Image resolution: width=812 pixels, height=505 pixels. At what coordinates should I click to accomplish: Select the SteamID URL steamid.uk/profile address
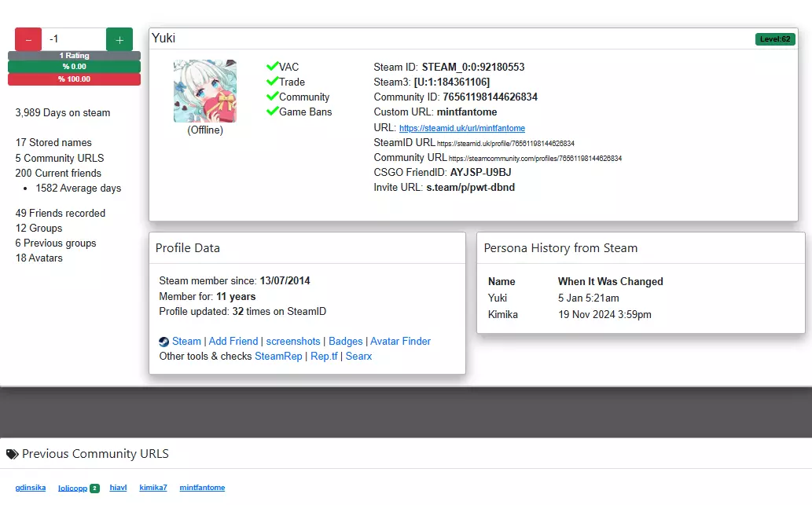(x=505, y=144)
